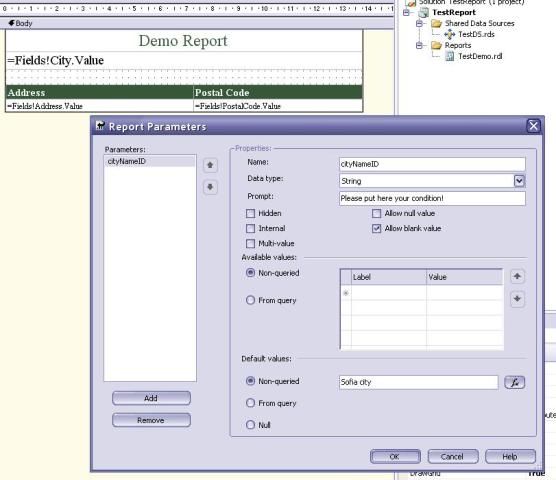The width and height of the screenshot is (556, 480).
Task: Select the =Fields!PostalCode.Value cell
Action: coord(278,106)
